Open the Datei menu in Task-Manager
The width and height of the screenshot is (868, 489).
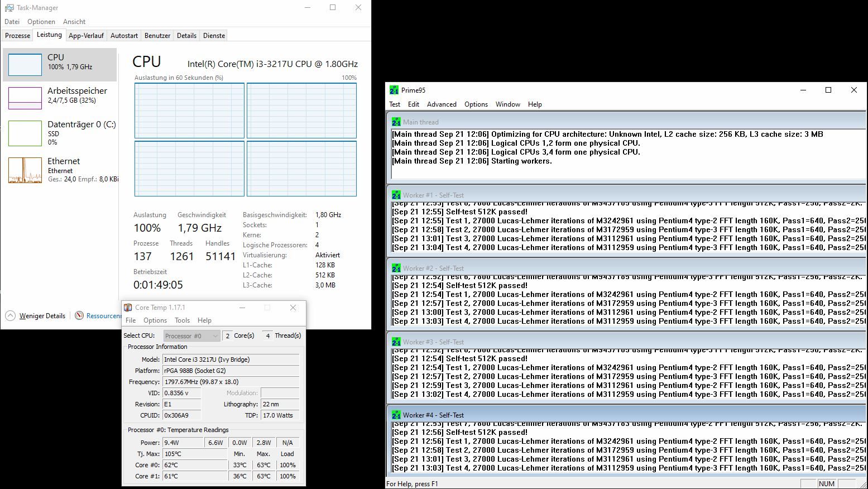pos(12,22)
